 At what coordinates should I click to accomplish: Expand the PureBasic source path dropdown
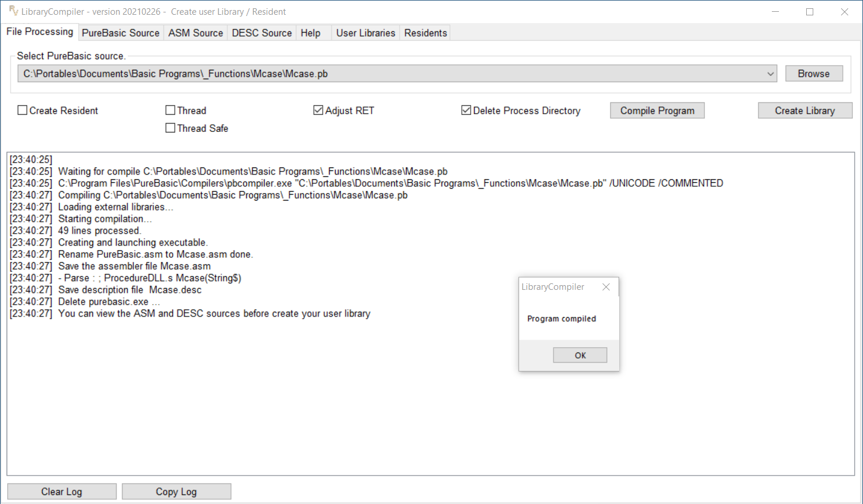point(770,74)
